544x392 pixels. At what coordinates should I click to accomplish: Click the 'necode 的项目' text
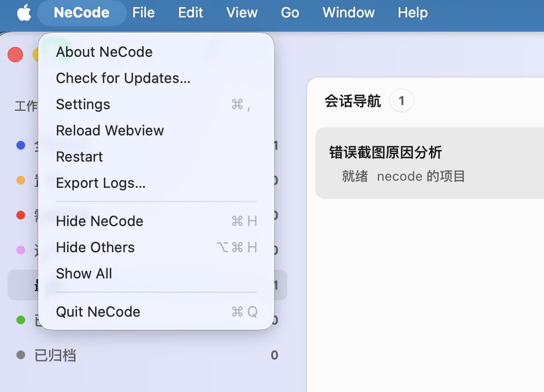point(421,176)
